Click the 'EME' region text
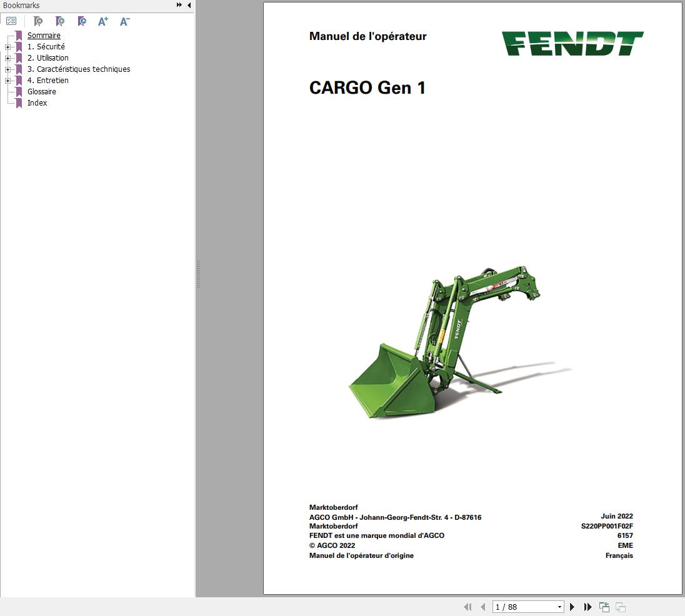This screenshot has width=685, height=616. [x=625, y=545]
